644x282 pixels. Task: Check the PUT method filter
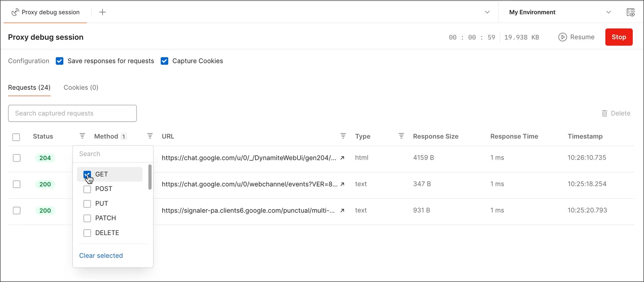tap(87, 204)
